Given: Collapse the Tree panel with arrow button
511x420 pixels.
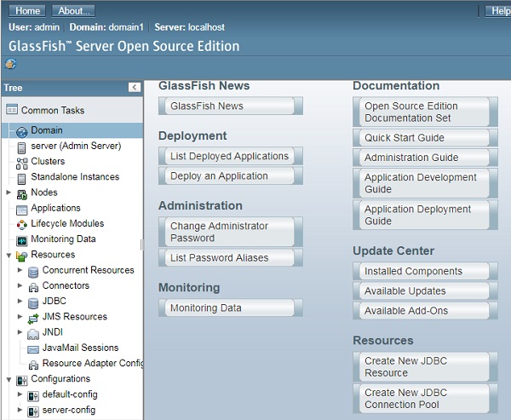Looking at the screenshot, I should coord(135,88).
